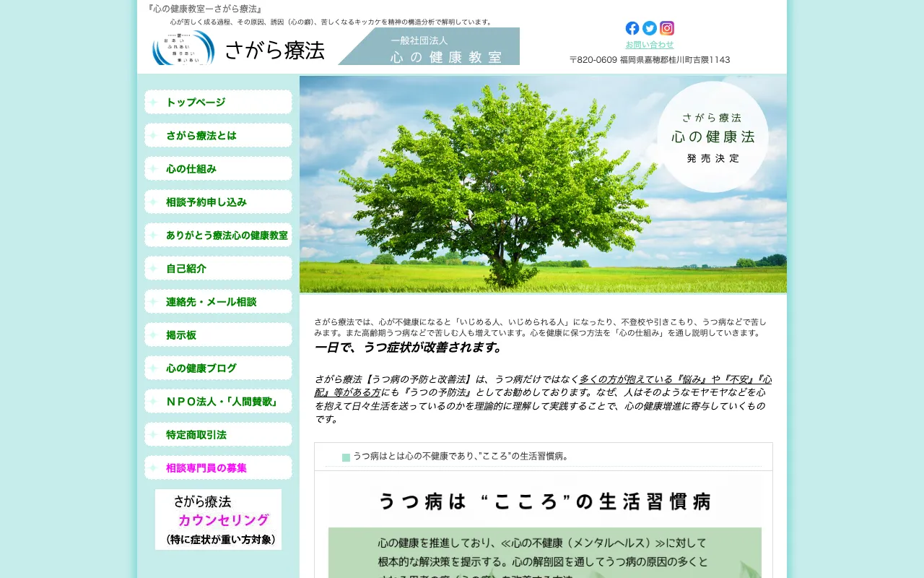Image resolution: width=924 pixels, height=578 pixels.
Task: Click the large green tree hero image
Action: tap(543, 184)
